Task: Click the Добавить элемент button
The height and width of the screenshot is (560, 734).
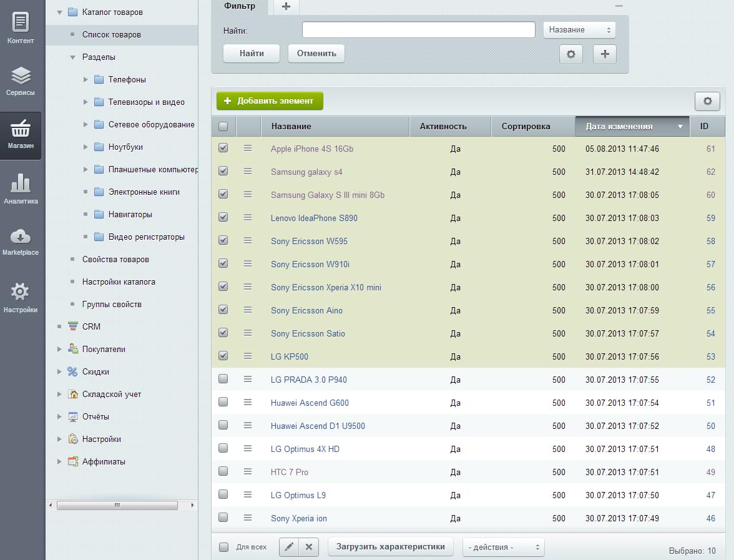Action: tap(270, 101)
